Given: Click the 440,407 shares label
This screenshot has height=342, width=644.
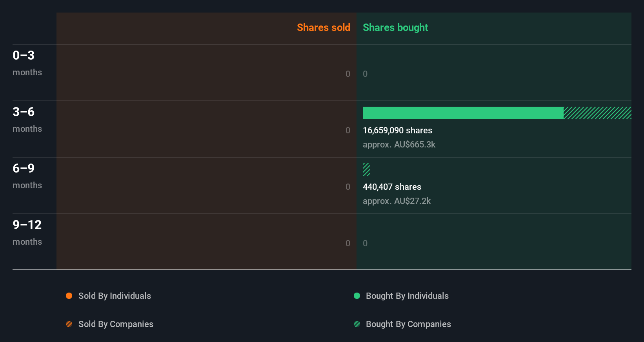Looking at the screenshot, I should click(x=392, y=187).
